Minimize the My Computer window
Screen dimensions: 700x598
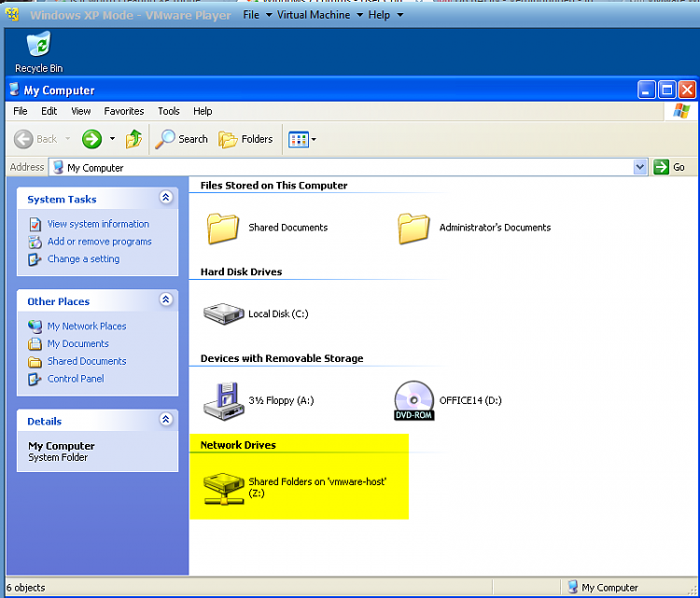(x=646, y=90)
